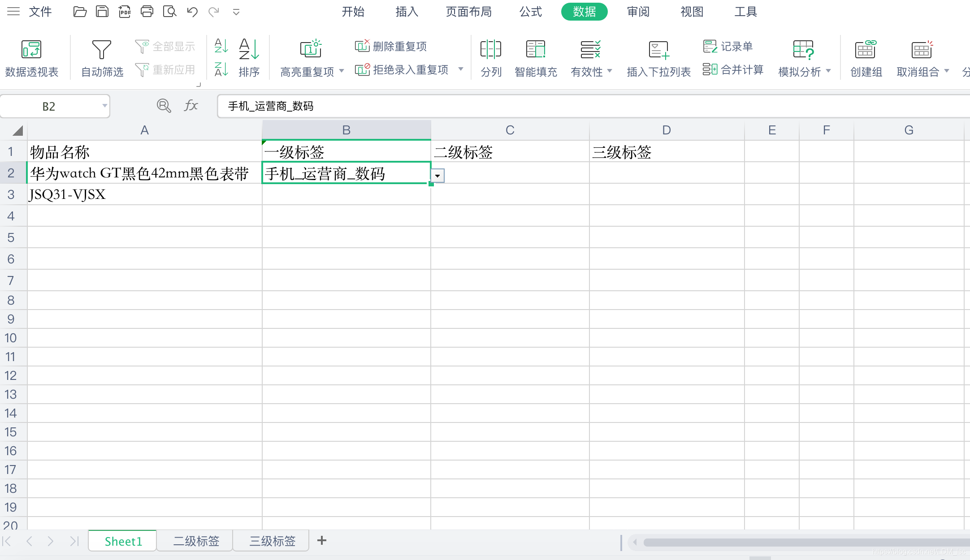Switch to the 插入 Insert tab

pyautogui.click(x=407, y=12)
